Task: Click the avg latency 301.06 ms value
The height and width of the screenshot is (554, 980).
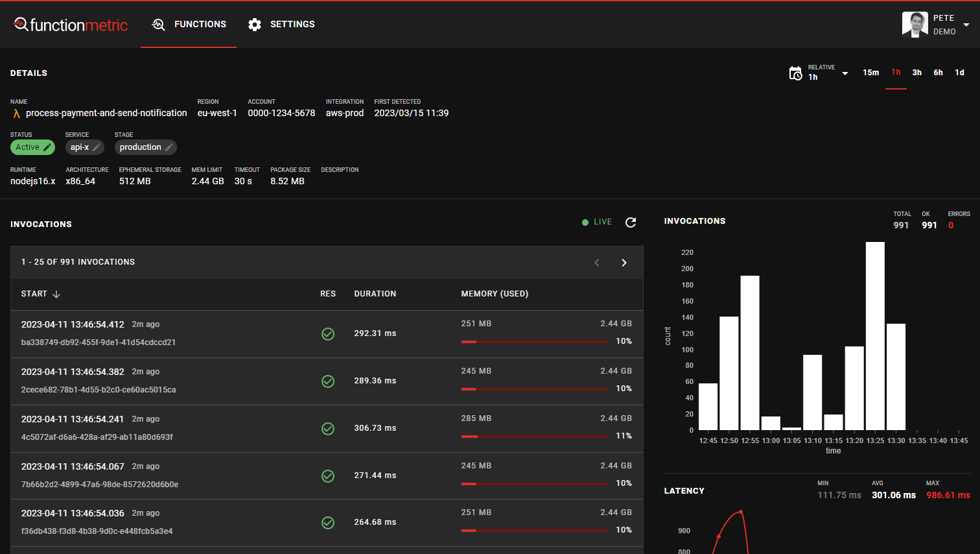Action: [x=894, y=495]
